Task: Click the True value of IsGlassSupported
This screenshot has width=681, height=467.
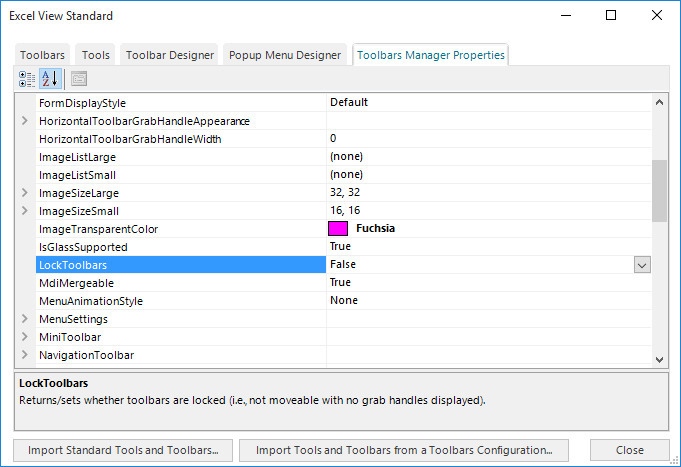Action: (x=340, y=246)
